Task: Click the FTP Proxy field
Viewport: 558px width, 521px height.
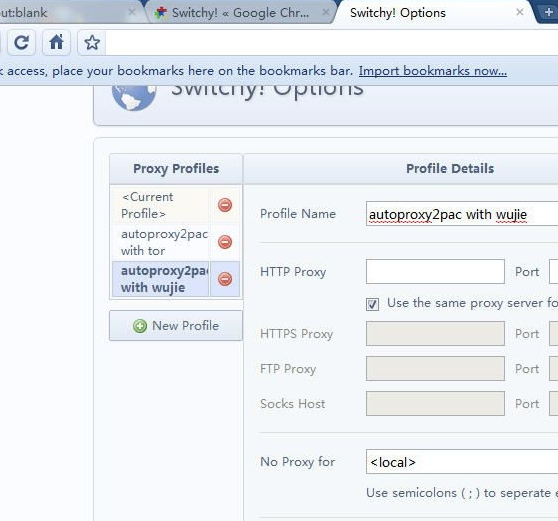Action: tap(435, 369)
